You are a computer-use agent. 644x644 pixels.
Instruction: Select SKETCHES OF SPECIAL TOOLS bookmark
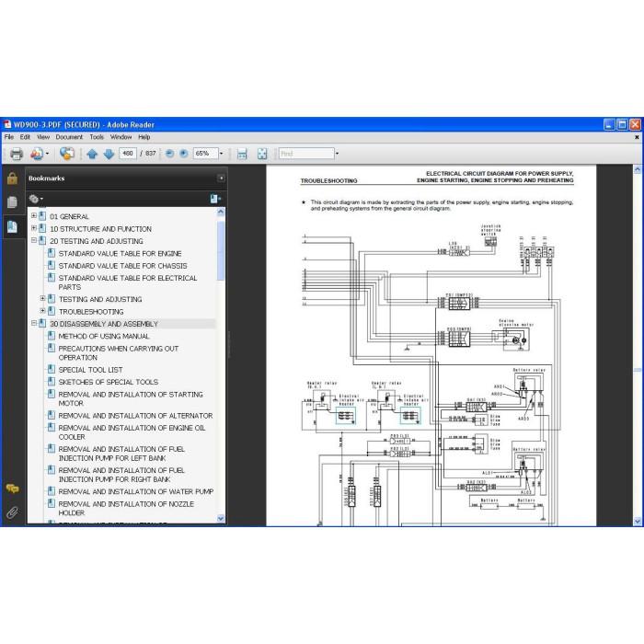pyautogui.click(x=109, y=382)
